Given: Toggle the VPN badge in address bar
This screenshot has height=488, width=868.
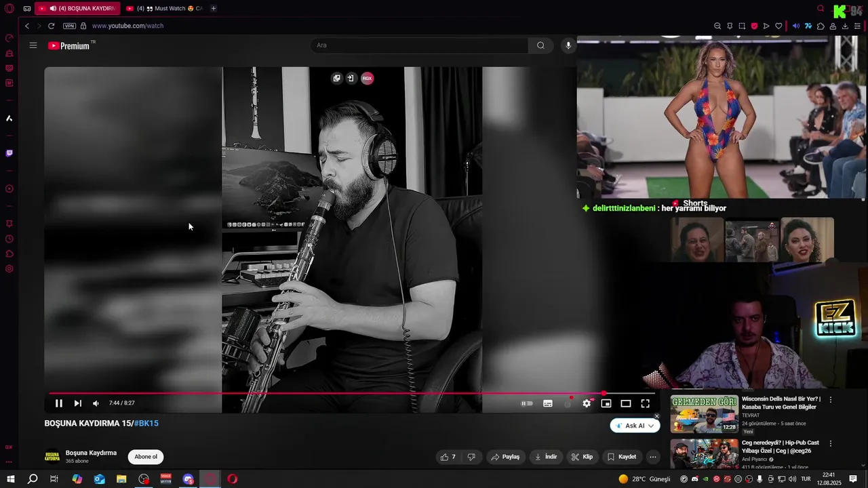Looking at the screenshot, I should [69, 26].
